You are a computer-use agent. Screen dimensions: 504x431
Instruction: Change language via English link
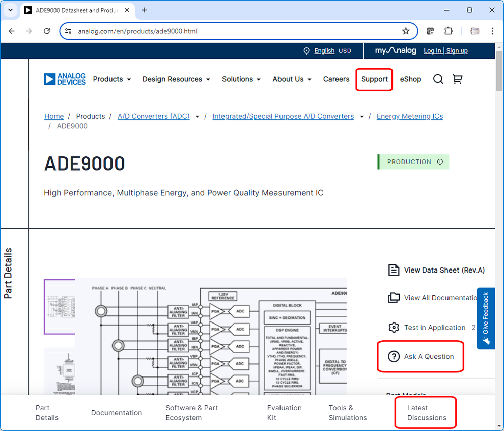pyautogui.click(x=324, y=51)
